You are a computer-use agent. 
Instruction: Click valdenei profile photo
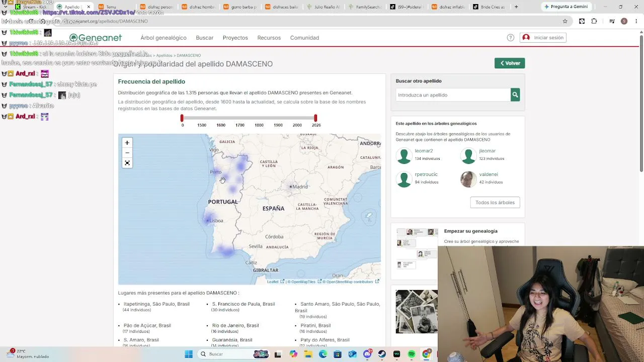(468, 179)
